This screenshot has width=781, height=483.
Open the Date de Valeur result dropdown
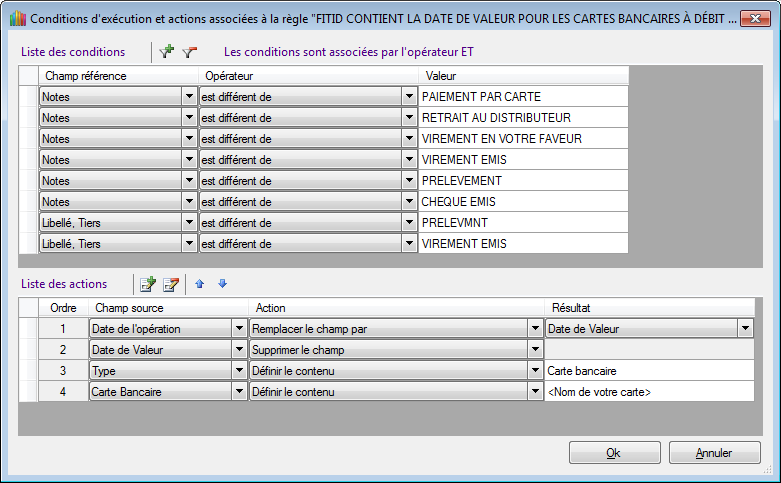click(x=745, y=328)
